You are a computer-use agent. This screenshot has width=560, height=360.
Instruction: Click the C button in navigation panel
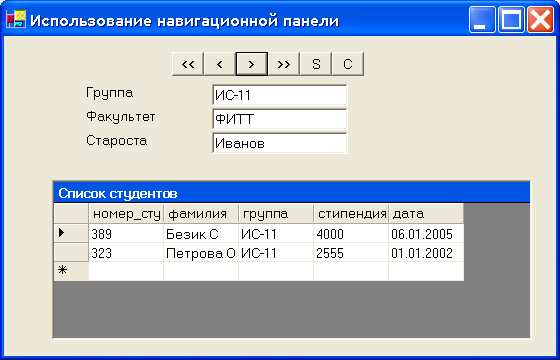pyautogui.click(x=348, y=64)
